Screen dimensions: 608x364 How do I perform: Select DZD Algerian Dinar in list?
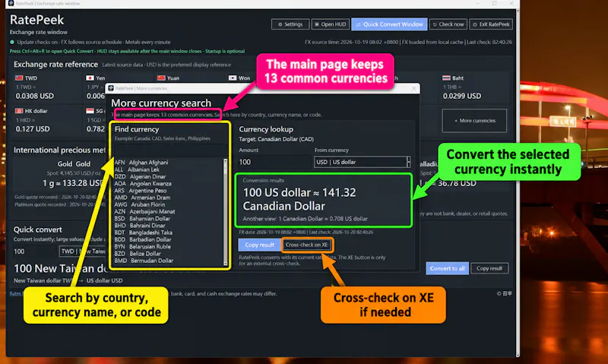140,176
